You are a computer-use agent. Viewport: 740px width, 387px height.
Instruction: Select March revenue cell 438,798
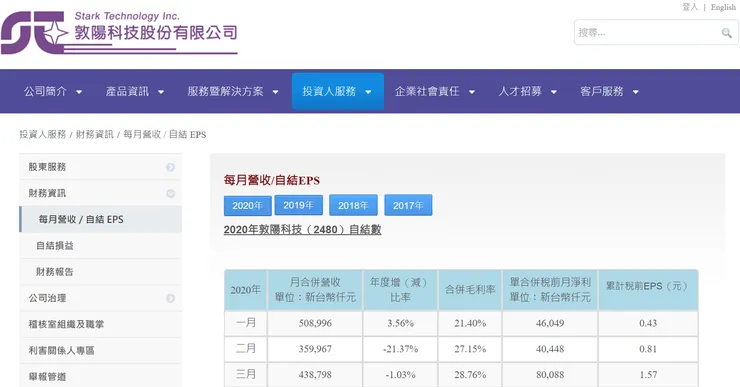(315, 375)
